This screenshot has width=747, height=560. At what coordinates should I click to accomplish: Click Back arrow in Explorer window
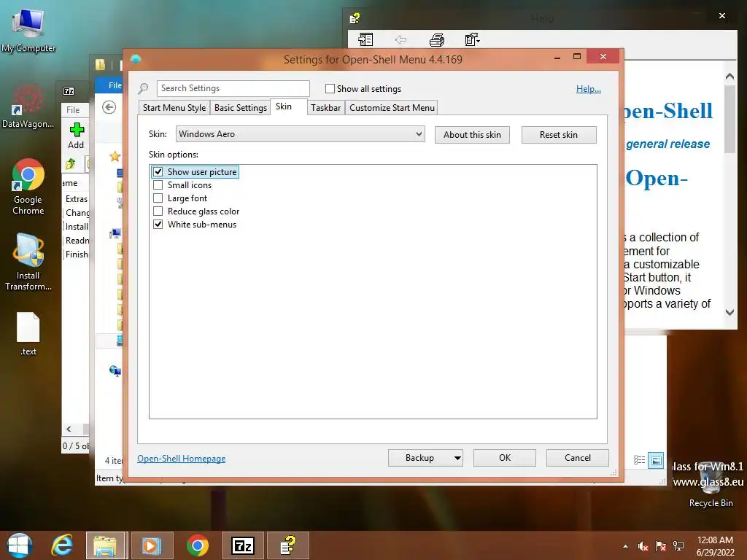tap(109, 108)
